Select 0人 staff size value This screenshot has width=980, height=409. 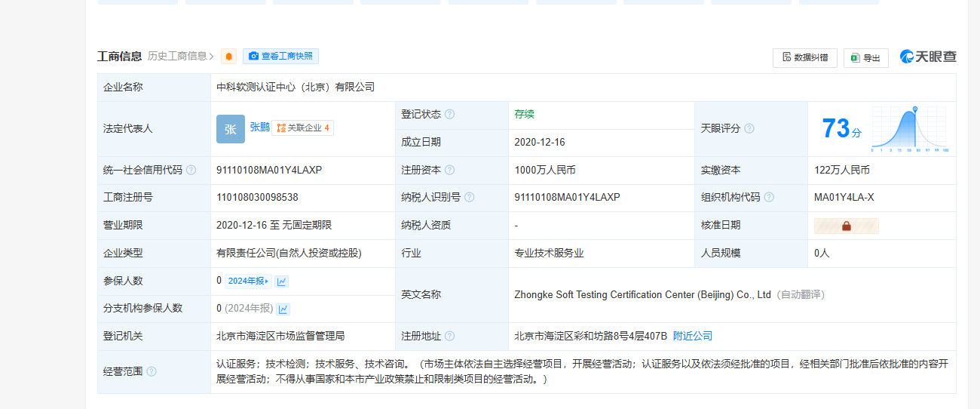click(x=822, y=254)
